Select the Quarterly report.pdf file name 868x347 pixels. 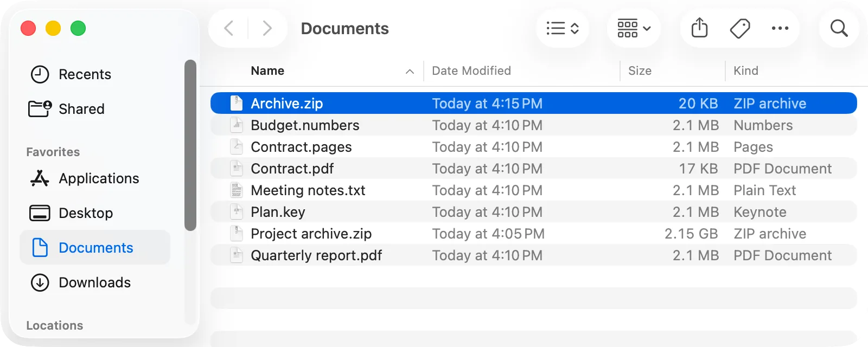pyautogui.click(x=316, y=255)
